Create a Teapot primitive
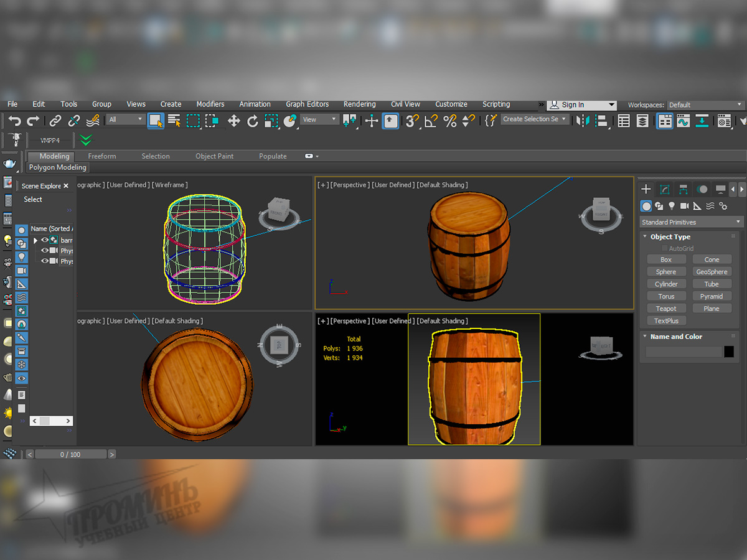The height and width of the screenshot is (560, 747). [666, 308]
